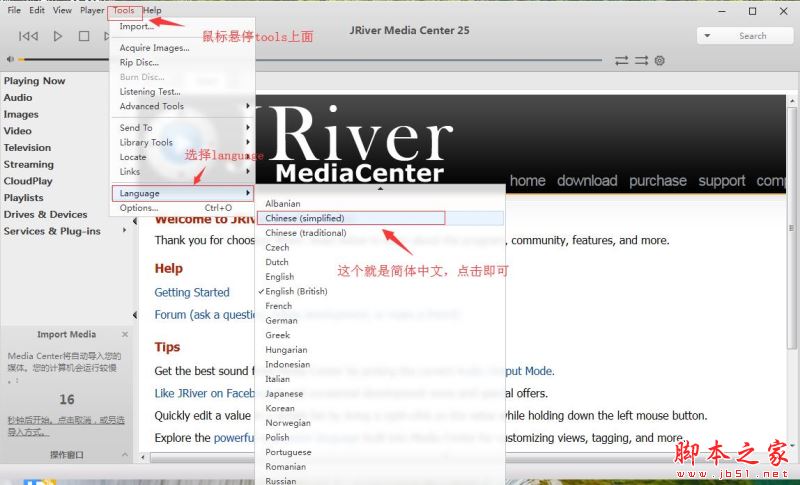Viewport: 800px width, 485px height.
Task: Open the File menu
Action: (14, 10)
